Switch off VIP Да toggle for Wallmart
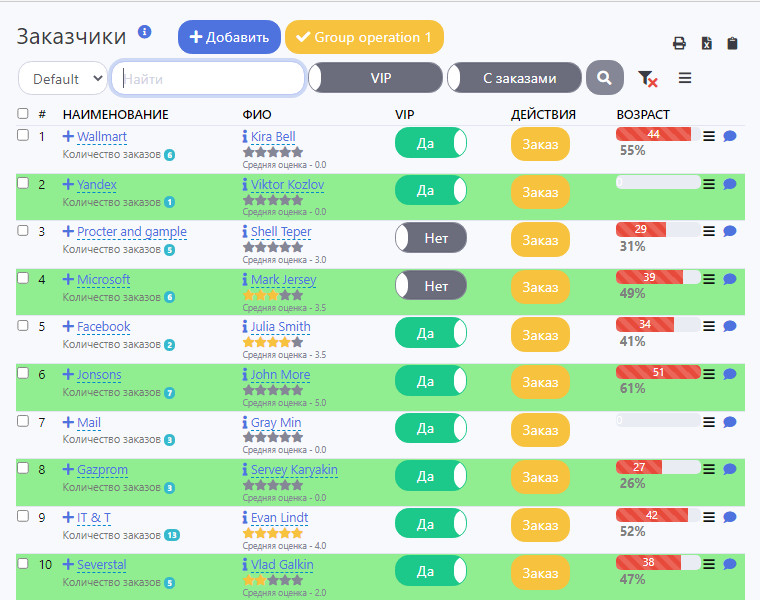Screen dimensions: 760x600 point(431,143)
